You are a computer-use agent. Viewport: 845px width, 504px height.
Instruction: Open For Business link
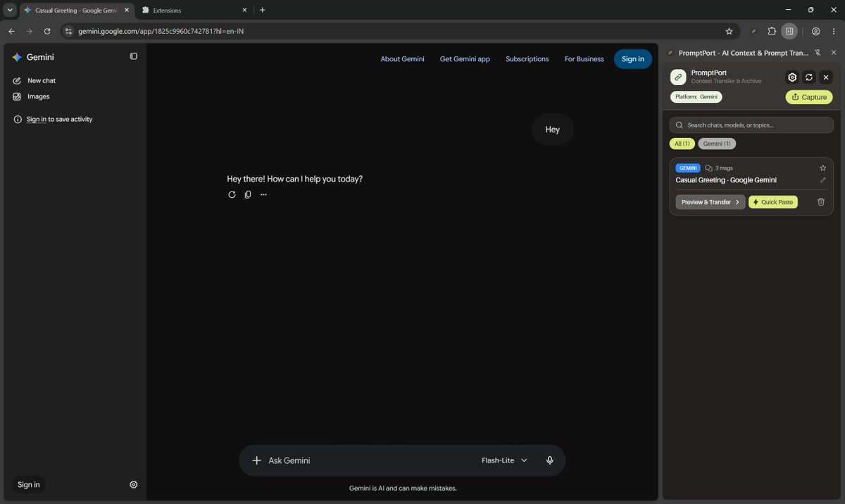coord(584,59)
